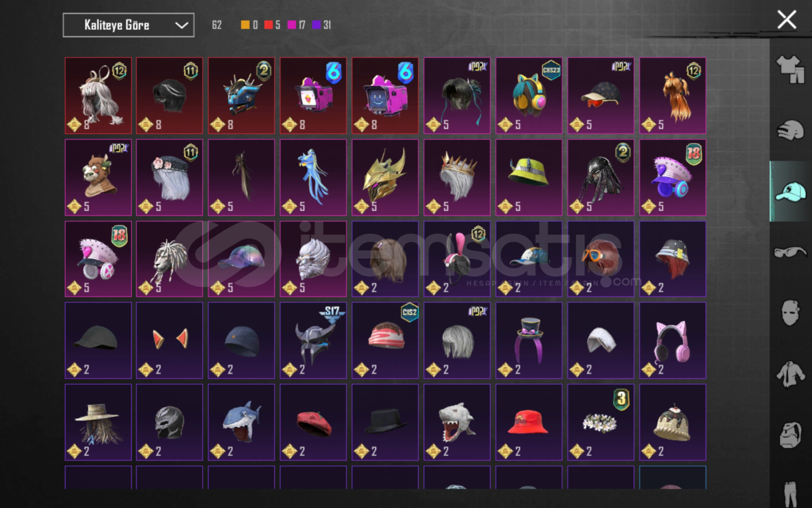Screen dimensions: 812x508
Task: Select the blue shark hat item
Action: coord(241,422)
